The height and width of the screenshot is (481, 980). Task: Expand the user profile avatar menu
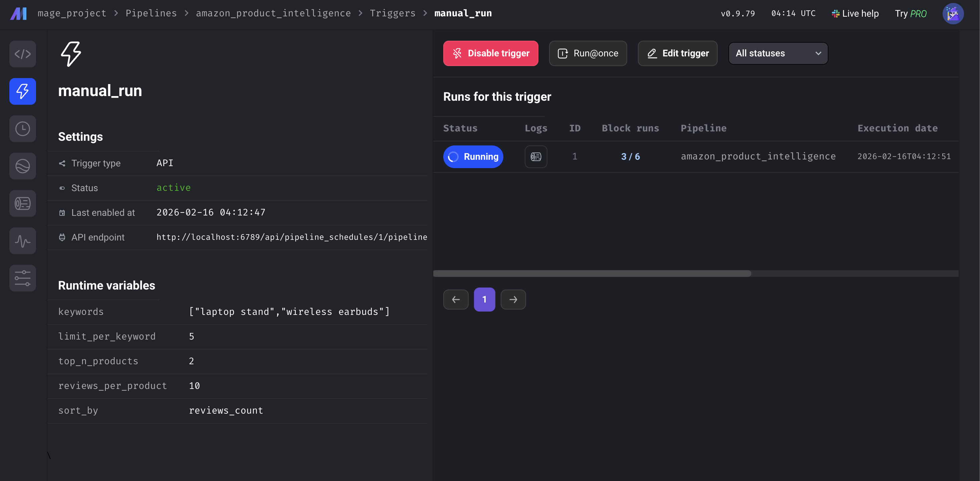[953, 13]
